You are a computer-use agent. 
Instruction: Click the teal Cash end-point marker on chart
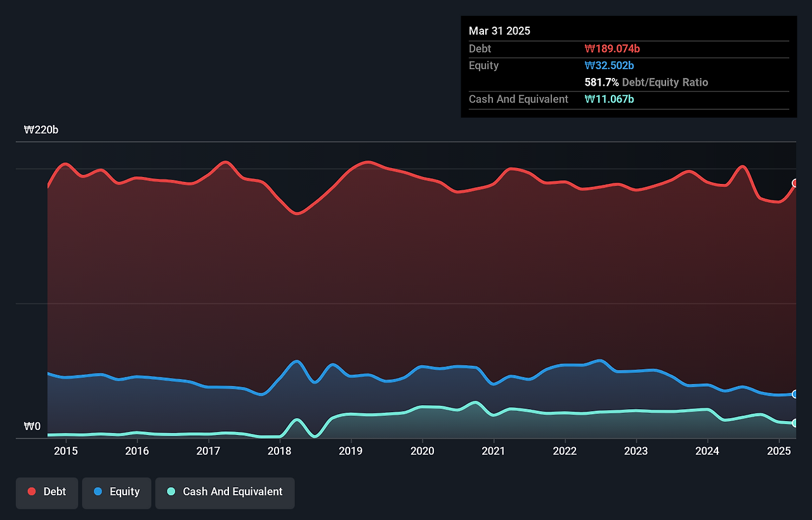tap(795, 423)
